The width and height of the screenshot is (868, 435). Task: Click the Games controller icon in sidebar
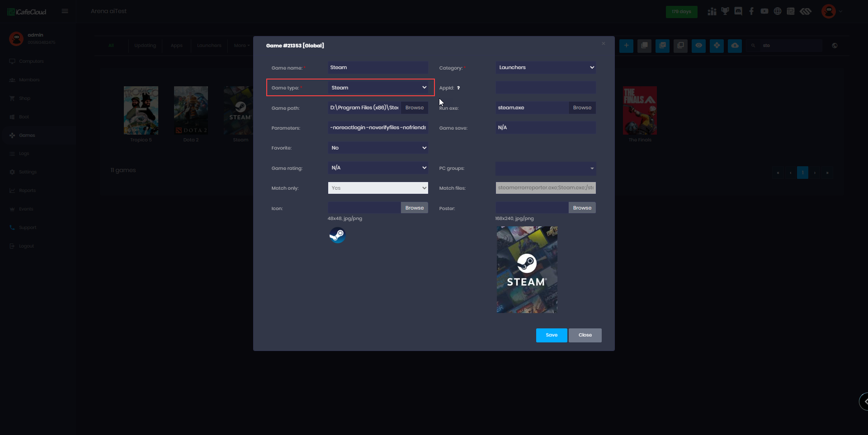pos(12,136)
